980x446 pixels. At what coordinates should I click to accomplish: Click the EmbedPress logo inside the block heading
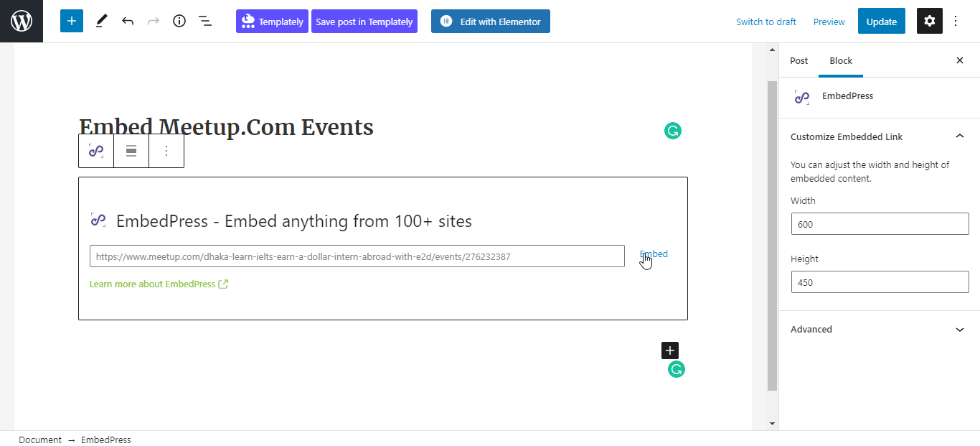click(98, 220)
